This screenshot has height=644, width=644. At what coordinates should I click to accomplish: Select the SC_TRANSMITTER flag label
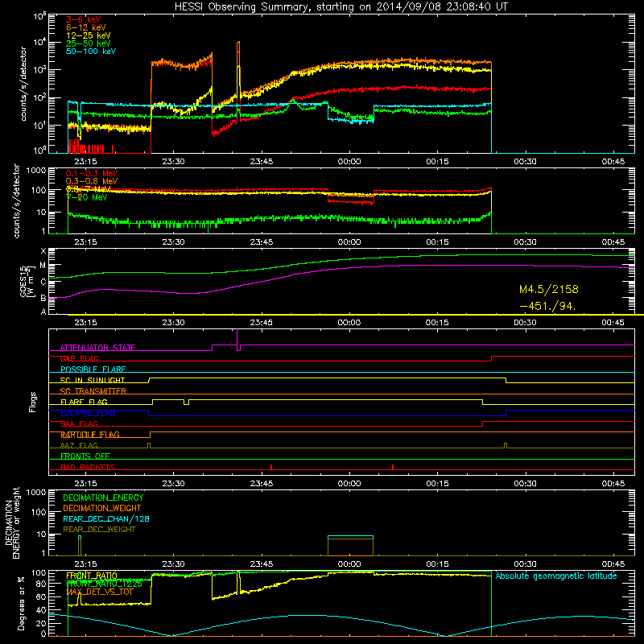pos(93,391)
